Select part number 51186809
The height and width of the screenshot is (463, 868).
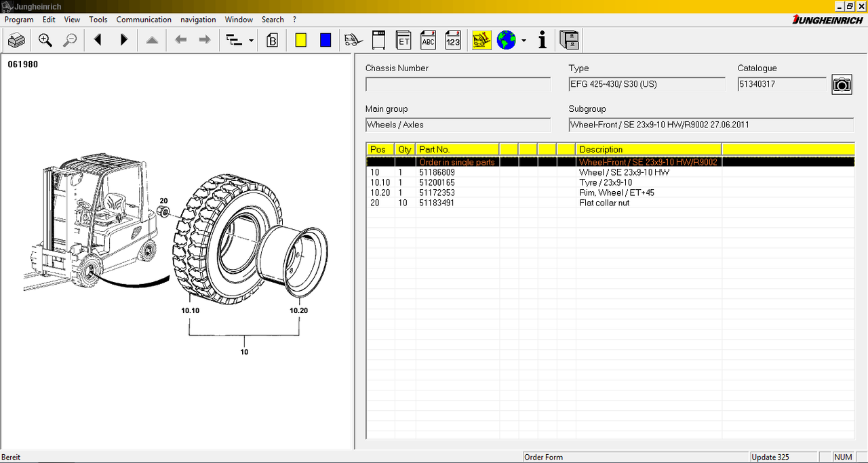tap(437, 172)
